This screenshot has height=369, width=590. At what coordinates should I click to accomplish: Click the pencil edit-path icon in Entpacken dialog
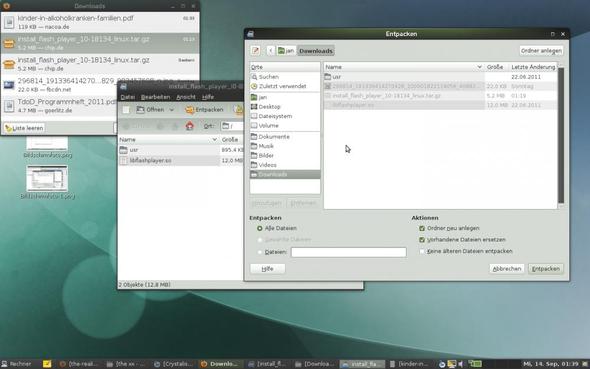click(255, 51)
